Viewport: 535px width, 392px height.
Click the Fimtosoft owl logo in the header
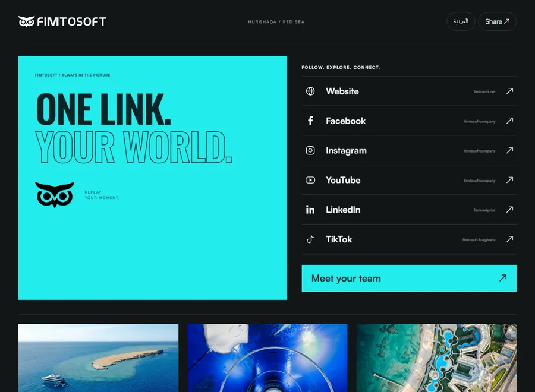(x=26, y=21)
